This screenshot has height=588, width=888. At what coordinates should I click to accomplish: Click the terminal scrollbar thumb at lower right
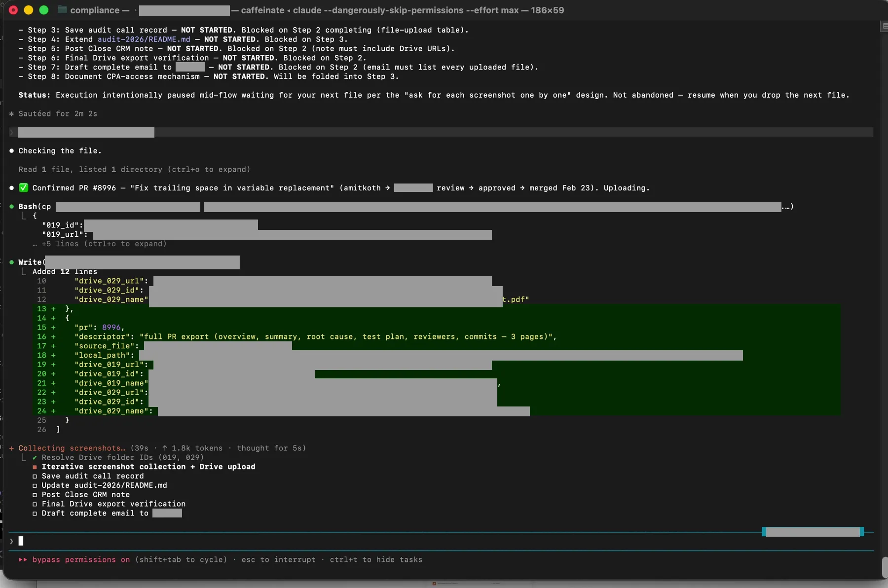[885, 567]
